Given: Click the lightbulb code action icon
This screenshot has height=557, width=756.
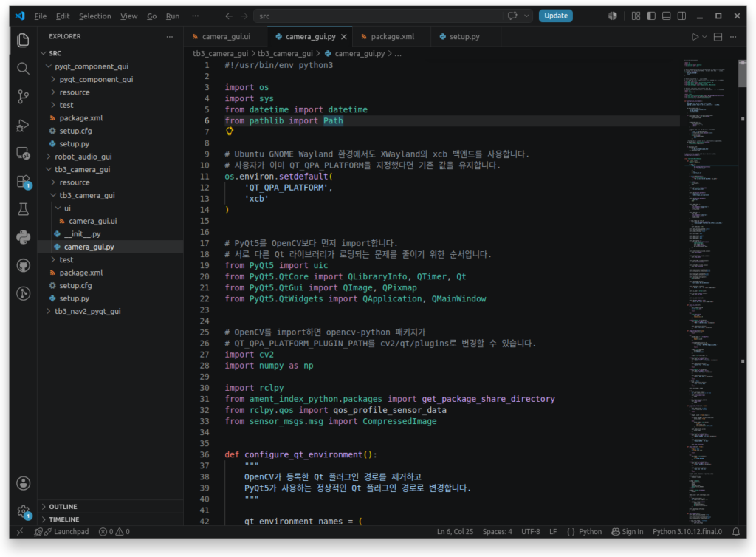Looking at the screenshot, I should pyautogui.click(x=230, y=131).
